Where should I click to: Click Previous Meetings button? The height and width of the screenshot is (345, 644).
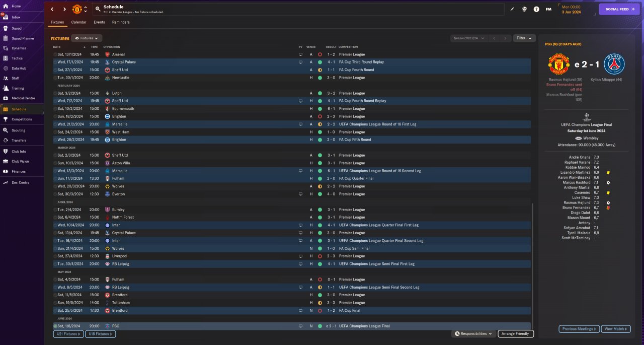pos(579,329)
